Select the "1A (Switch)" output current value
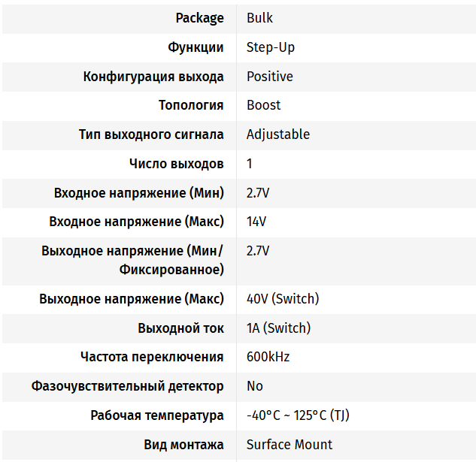The width and height of the screenshot is (476, 462). pyautogui.click(x=278, y=328)
